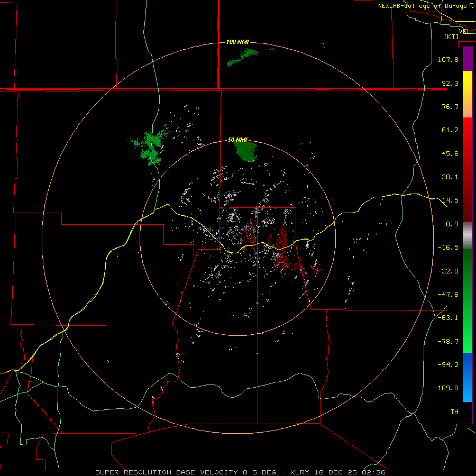Click the -94.2 legend value
The image size is (476, 476).
(448, 365)
